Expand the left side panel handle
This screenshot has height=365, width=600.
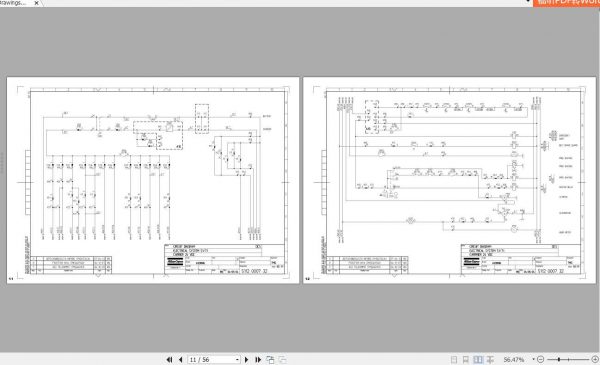(x=2, y=163)
